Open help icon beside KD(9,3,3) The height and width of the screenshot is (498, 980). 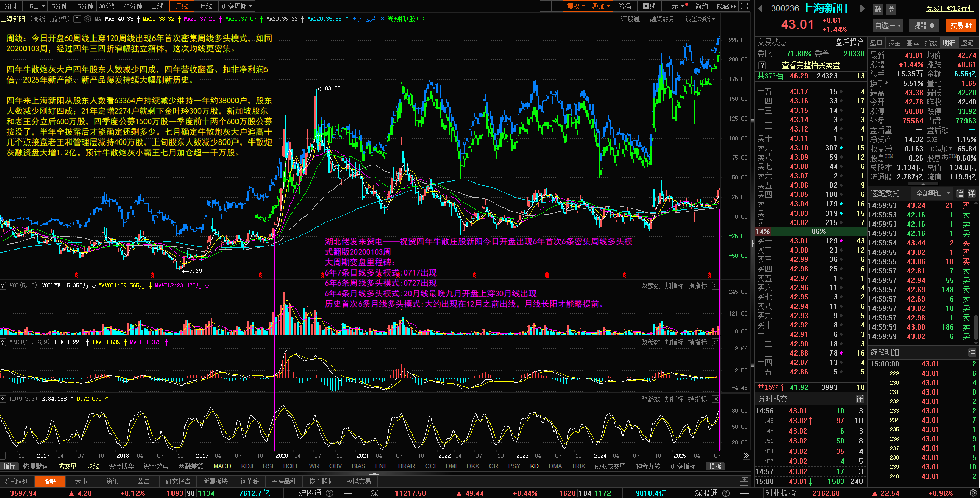point(3,399)
